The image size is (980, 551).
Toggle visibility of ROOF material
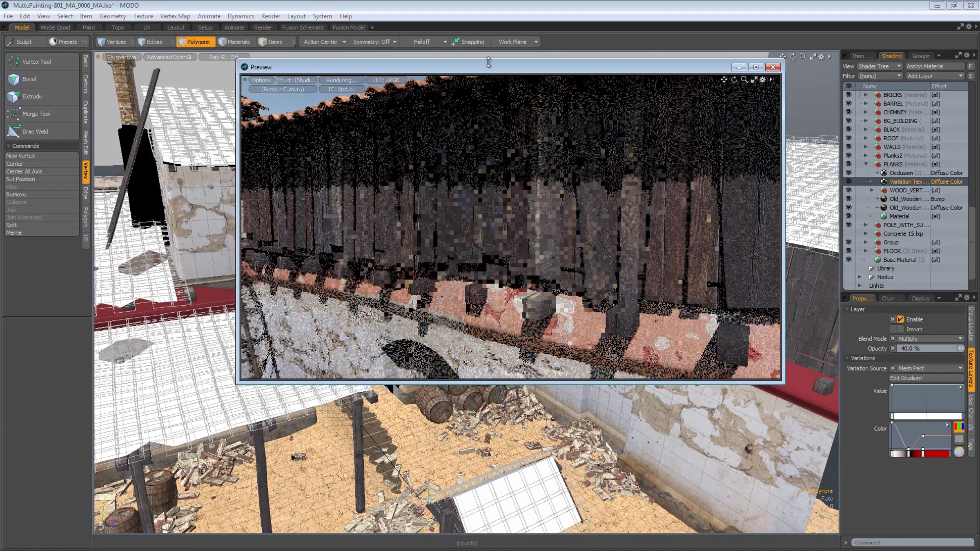(x=849, y=138)
